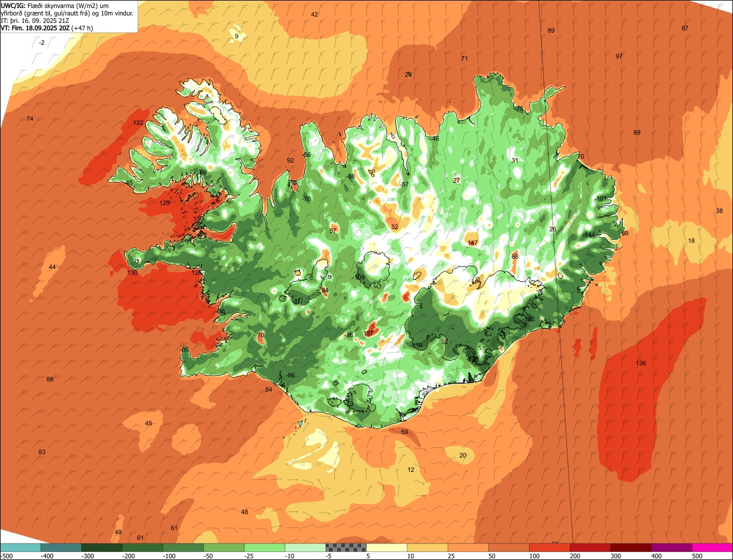Screen dimensions: 733x560
Task: Click the '18' value in the eastern ocean
Action: tap(691, 240)
